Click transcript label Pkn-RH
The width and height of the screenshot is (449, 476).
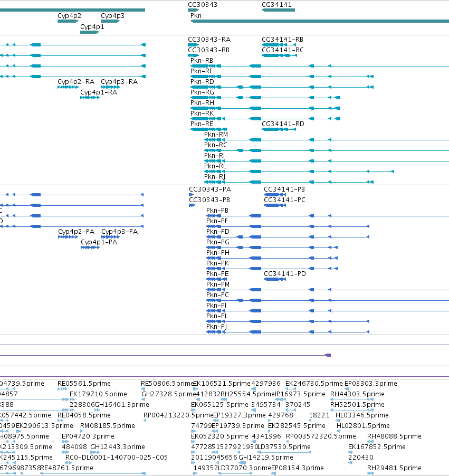point(202,102)
